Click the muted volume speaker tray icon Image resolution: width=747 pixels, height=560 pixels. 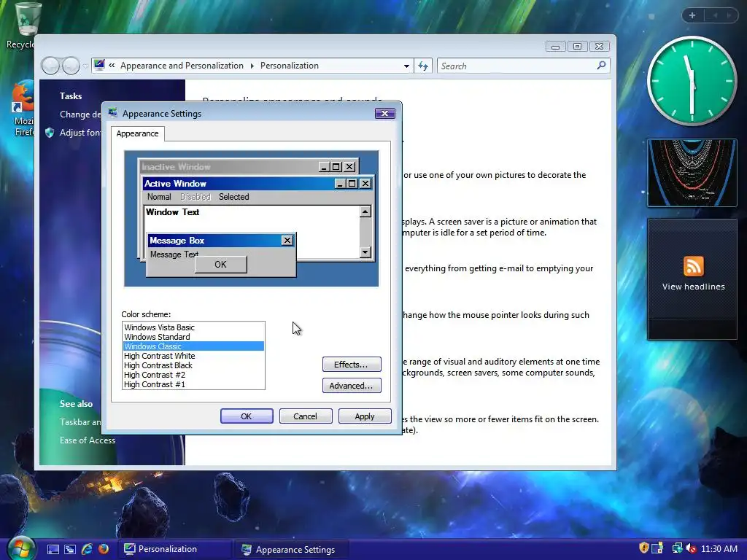point(691,548)
